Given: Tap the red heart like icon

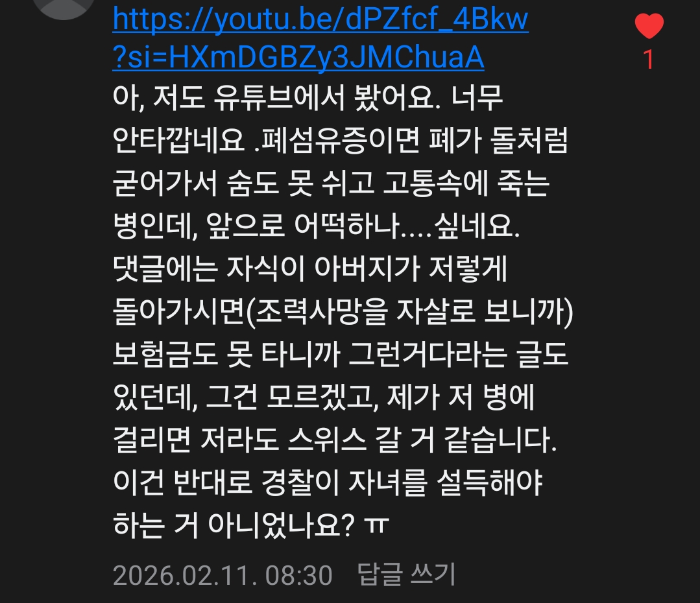Looking at the screenshot, I should tap(649, 26).
